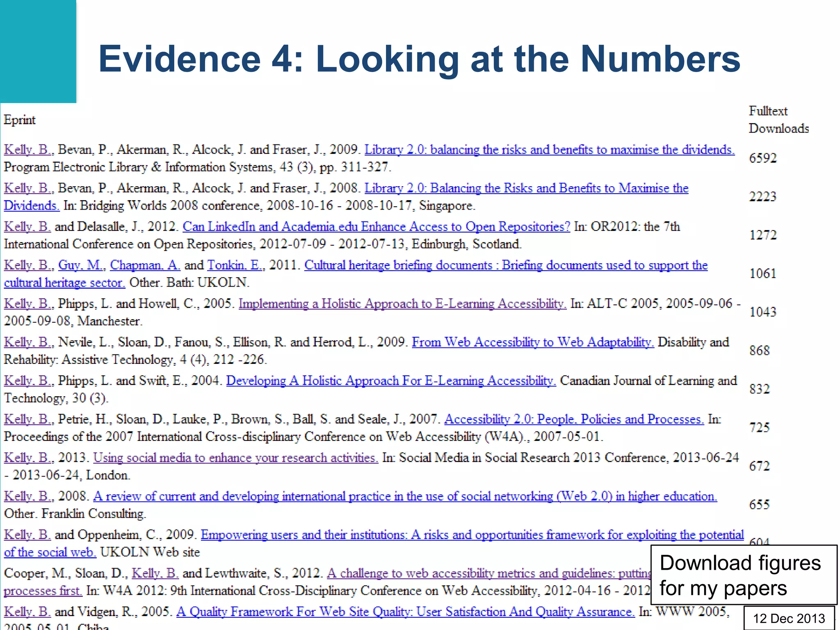Open 'Cultural heritage briefing documents' link

point(506,265)
